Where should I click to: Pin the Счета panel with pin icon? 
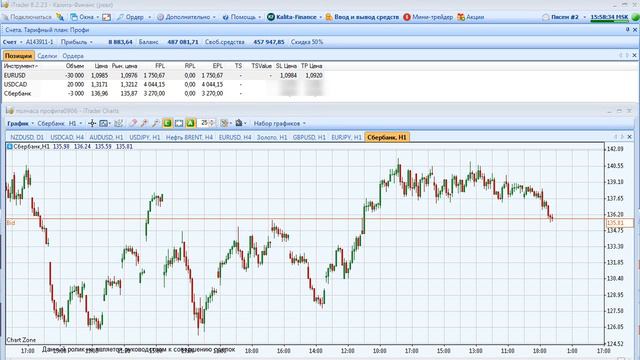[x=627, y=30]
